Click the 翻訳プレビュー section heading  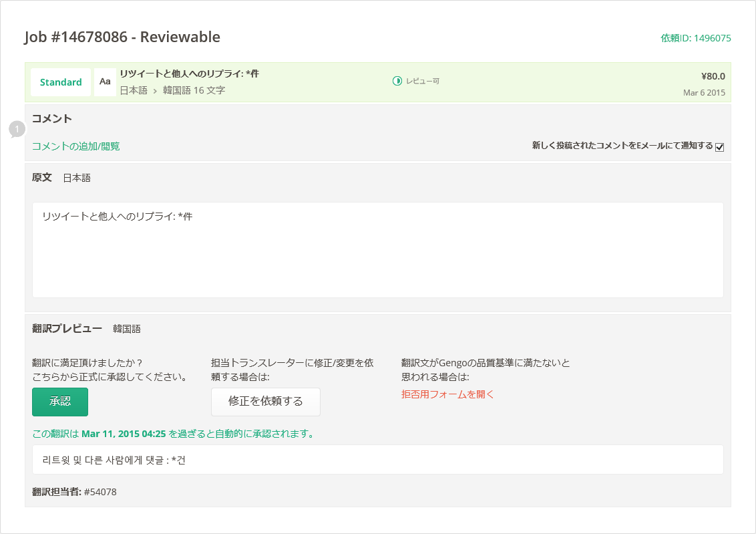tap(67, 329)
